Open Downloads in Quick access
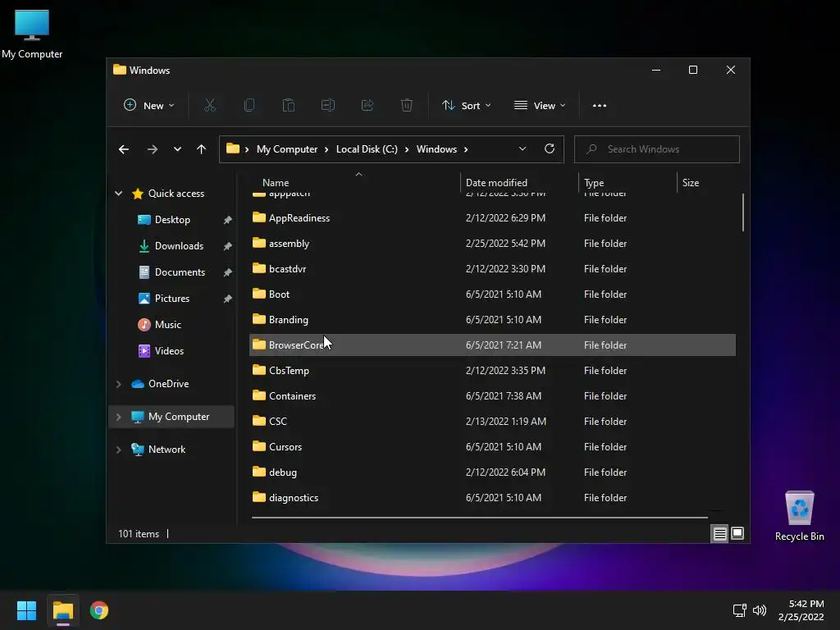This screenshot has height=630, width=840. click(x=179, y=246)
